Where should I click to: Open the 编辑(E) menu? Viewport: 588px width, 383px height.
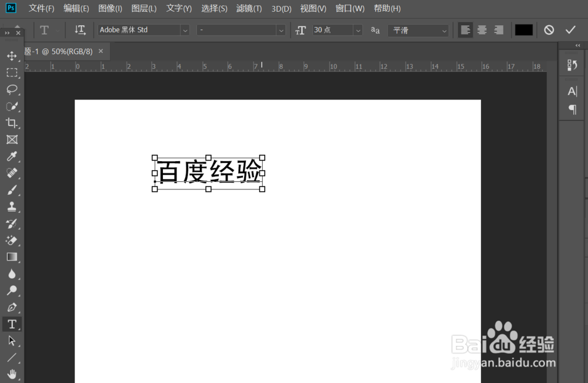pos(76,8)
